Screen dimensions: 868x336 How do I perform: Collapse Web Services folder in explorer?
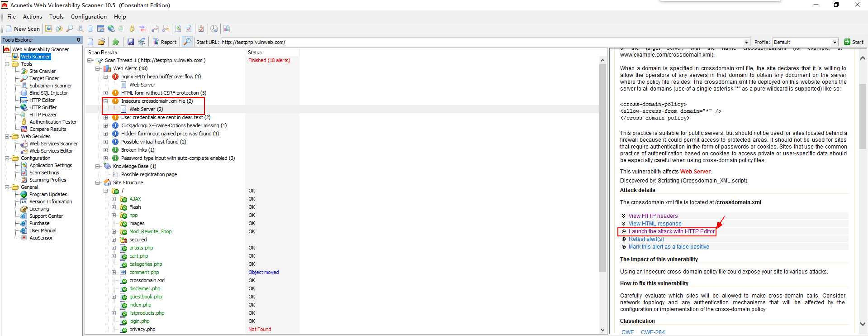coord(7,136)
